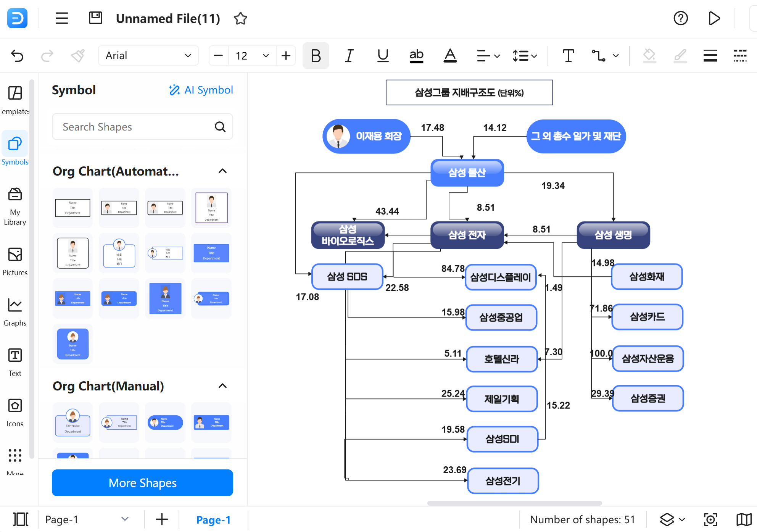This screenshot has height=532, width=757.
Task: Open the Arial font dropdown
Action: click(148, 56)
